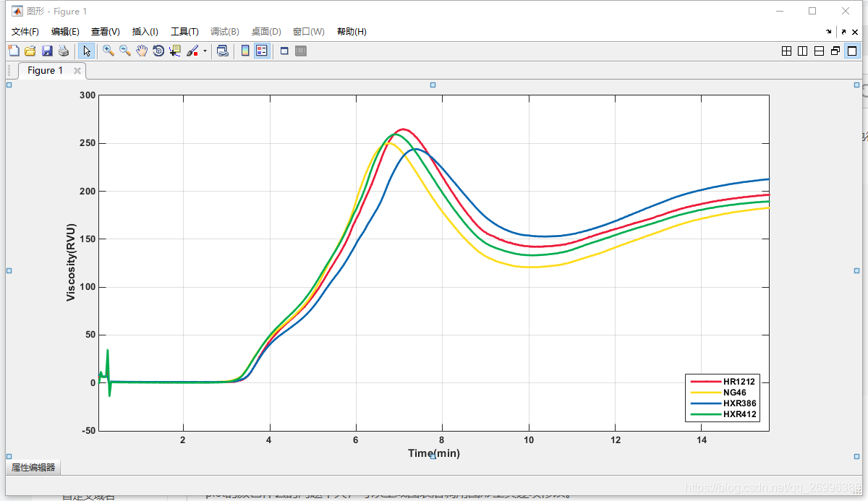Click the Link Plot icon
Screen dimensions: 868x501
[222, 51]
